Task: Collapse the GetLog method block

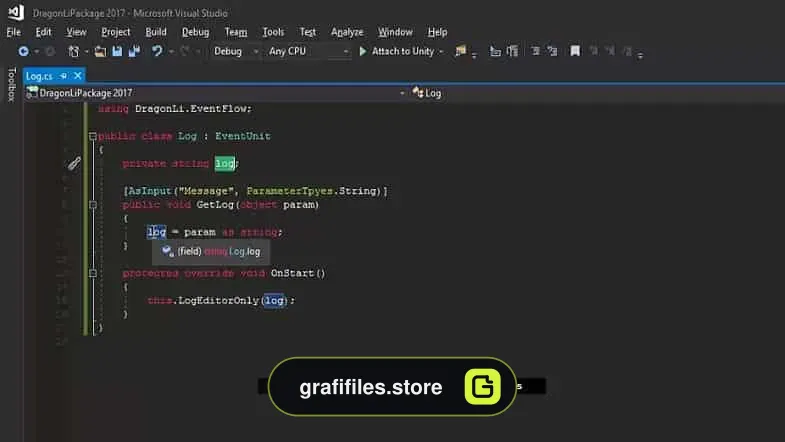Action: (93, 205)
